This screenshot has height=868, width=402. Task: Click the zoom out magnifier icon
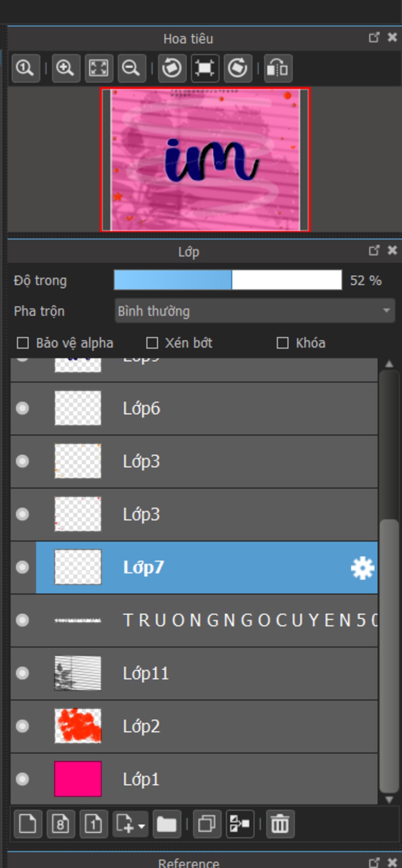(131, 68)
